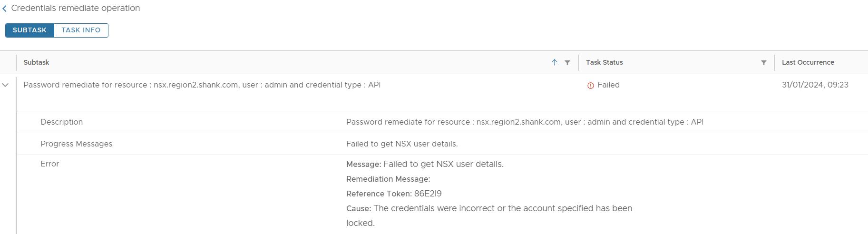Click the Progress Messages row label

click(77, 144)
